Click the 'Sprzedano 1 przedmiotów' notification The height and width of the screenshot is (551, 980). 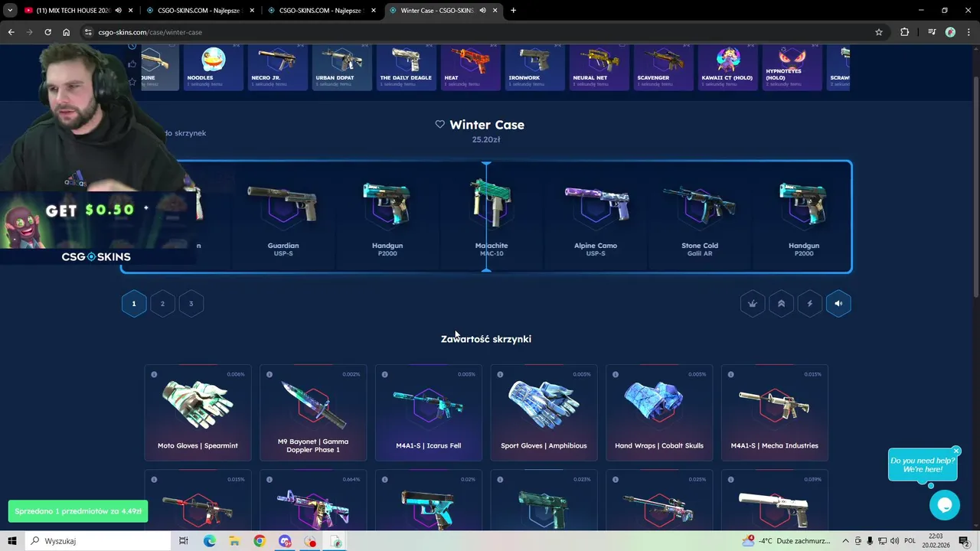click(x=77, y=511)
